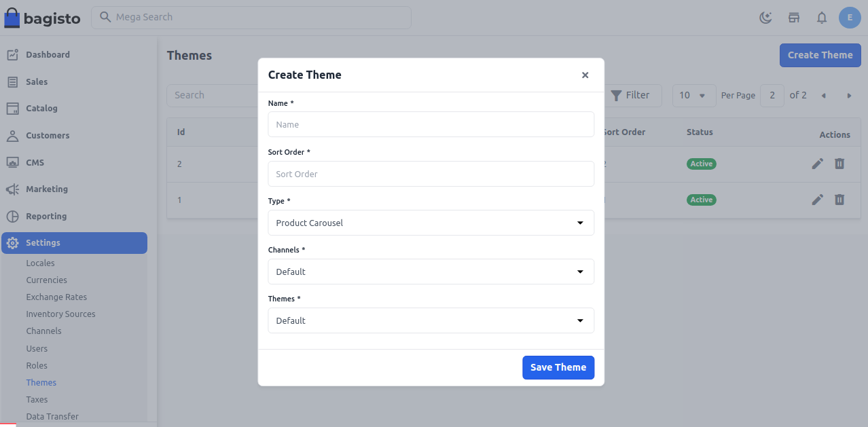
Task: Navigate to the Taxes menu item
Action: (x=37, y=399)
